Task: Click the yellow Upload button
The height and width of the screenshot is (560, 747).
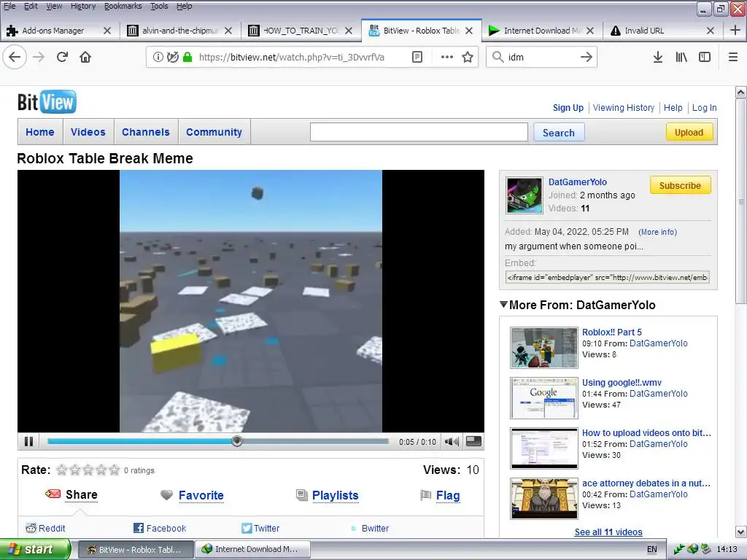Action: pyautogui.click(x=689, y=132)
